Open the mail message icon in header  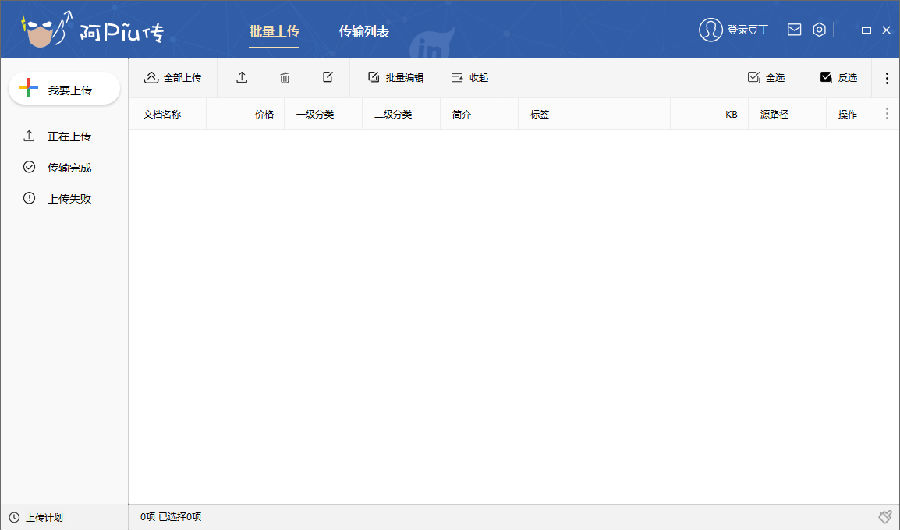tap(794, 30)
